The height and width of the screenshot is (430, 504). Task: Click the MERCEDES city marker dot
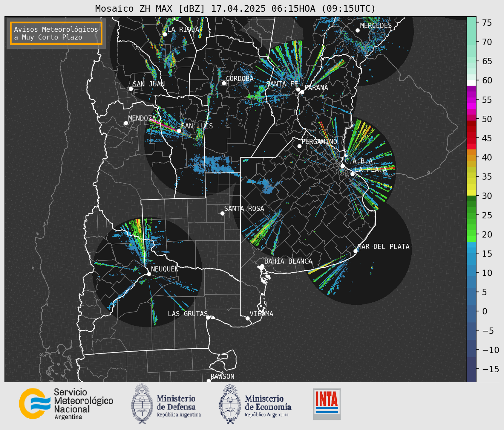pos(357,31)
